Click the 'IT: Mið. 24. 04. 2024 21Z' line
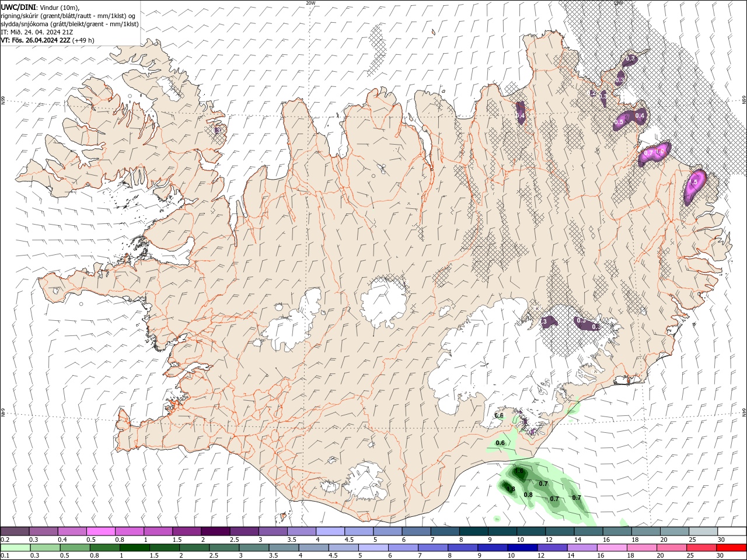This screenshot has height=560, width=747. click(37, 32)
